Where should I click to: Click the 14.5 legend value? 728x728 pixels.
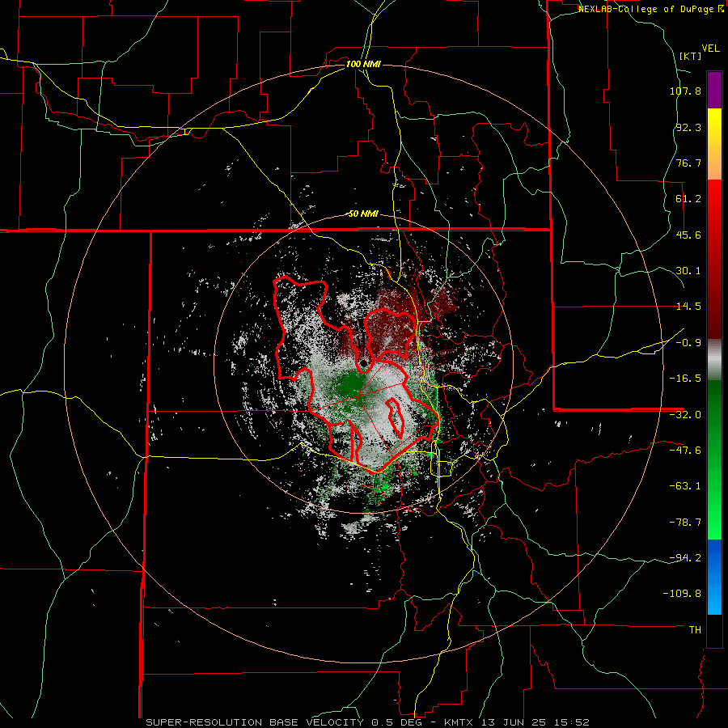point(688,307)
